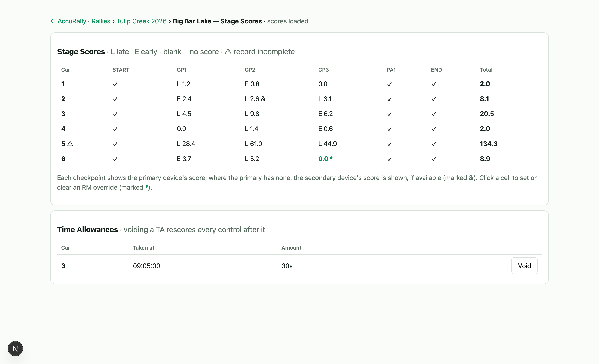Click car 4's CP1 score 0.0
Screen dimensions: 599x364
[181, 129]
